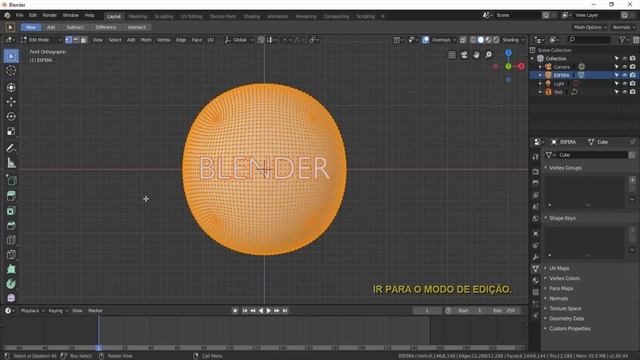
Task: Open the Shading options dropdown
Action: (513, 40)
